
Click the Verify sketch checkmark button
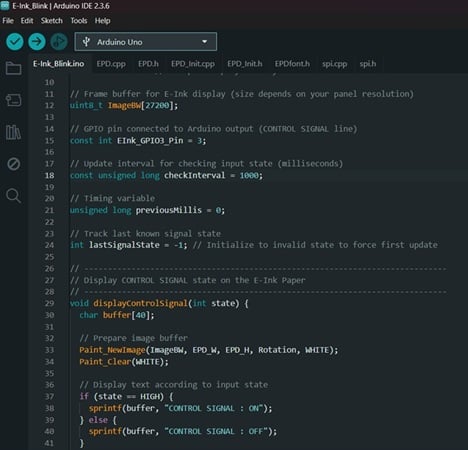click(15, 42)
